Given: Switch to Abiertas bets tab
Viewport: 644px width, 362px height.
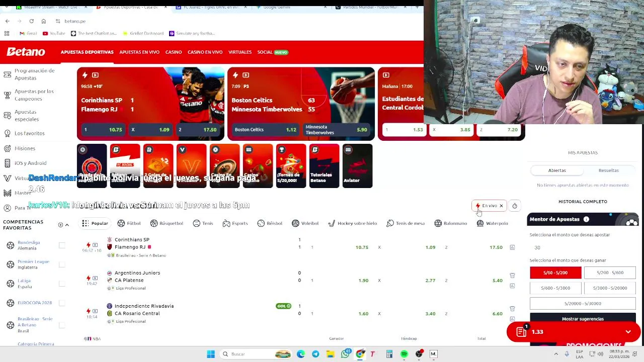Looking at the screenshot, I should [557, 170].
